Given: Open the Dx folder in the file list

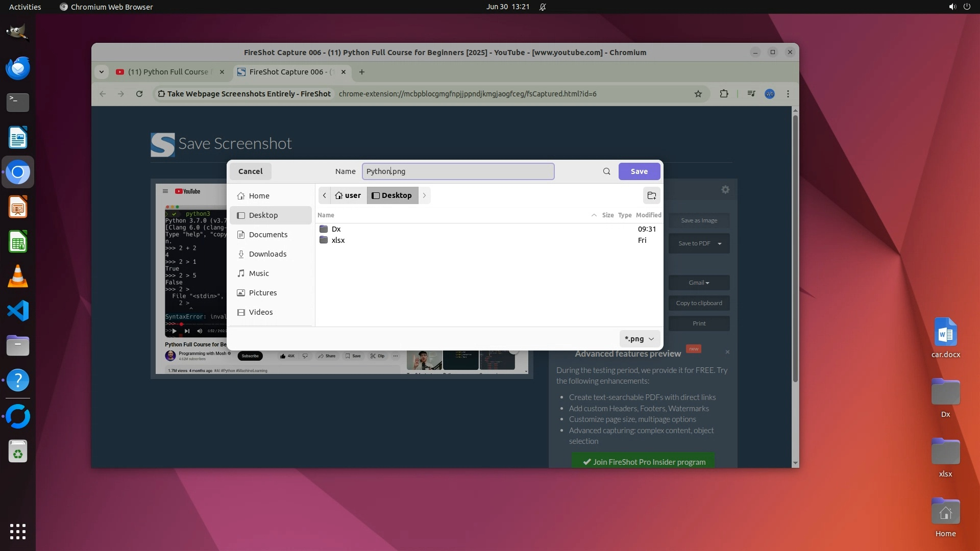Looking at the screenshot, I should click(336, 229).
